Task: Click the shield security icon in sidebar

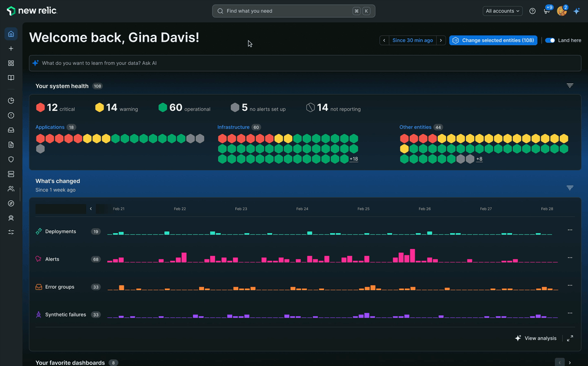Action: [10, 159]
